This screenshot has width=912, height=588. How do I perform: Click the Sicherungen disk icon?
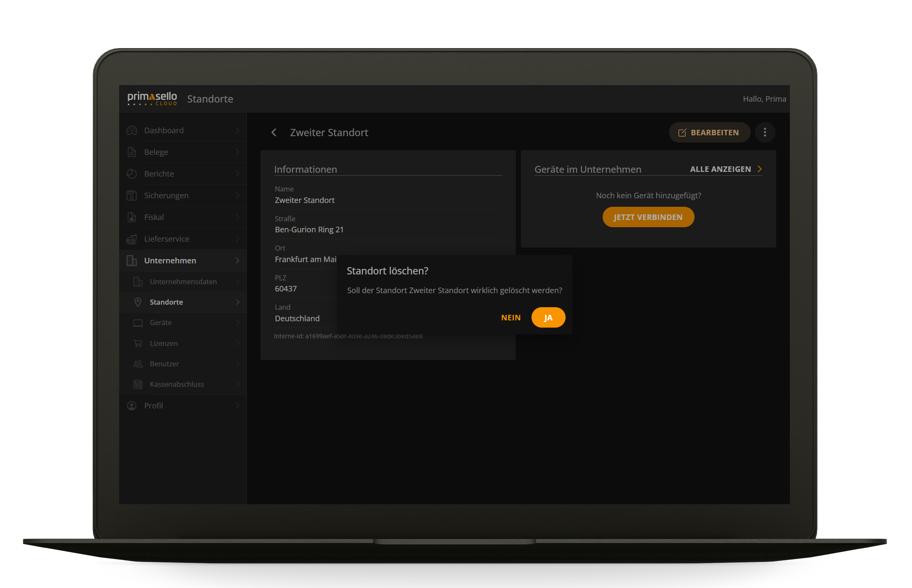coord(132,196)
